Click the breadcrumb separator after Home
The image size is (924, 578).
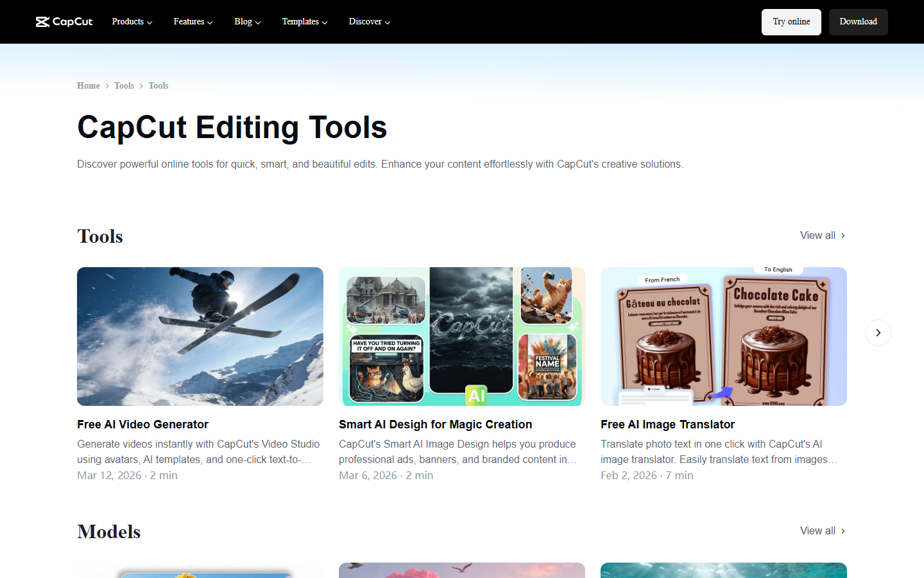(107, 85)
